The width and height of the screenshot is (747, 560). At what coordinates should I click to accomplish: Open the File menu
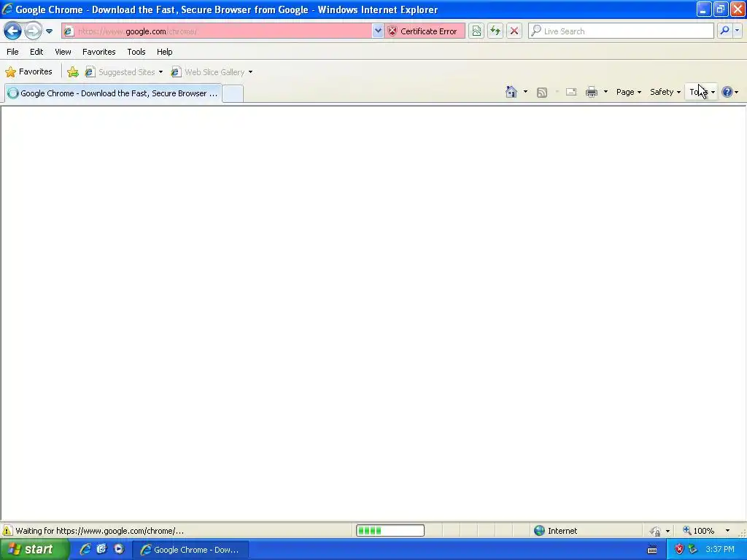tap(13, 52)
